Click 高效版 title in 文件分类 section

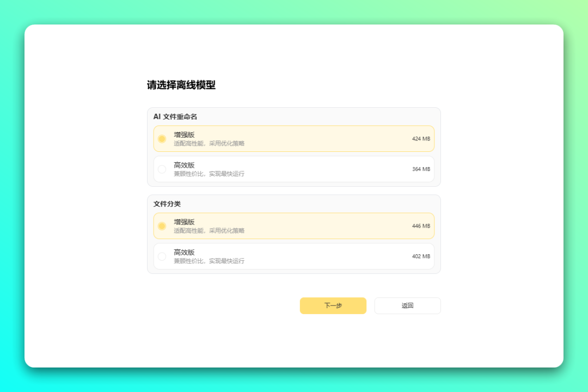coord(184,252)
